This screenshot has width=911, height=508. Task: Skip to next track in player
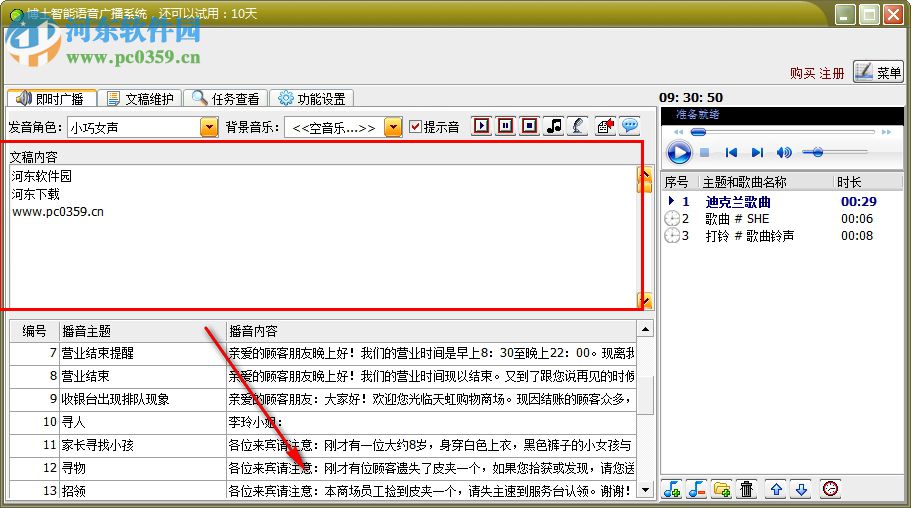coord(757,153)
